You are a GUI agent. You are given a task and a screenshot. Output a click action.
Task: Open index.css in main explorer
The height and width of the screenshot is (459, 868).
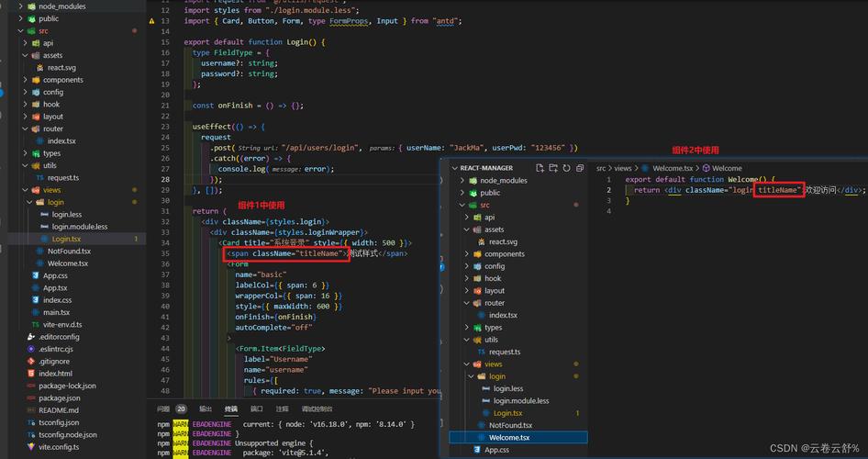(58, 300)
